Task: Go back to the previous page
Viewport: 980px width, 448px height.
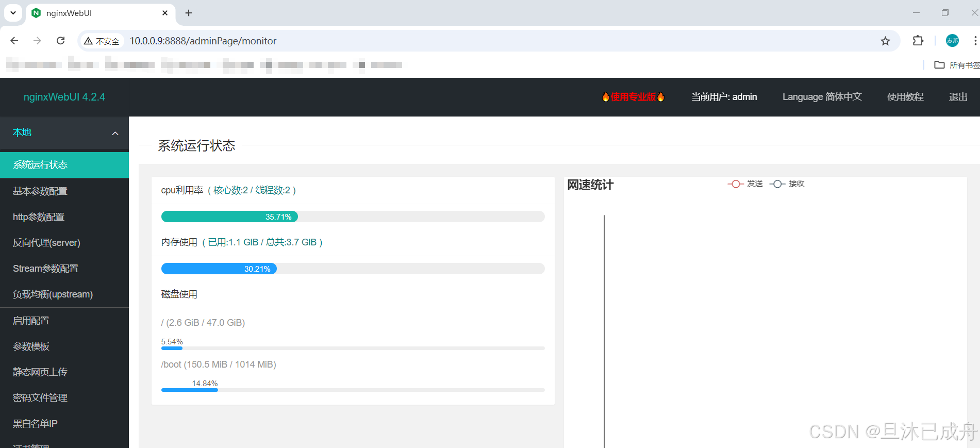Action: pos(14,41)
